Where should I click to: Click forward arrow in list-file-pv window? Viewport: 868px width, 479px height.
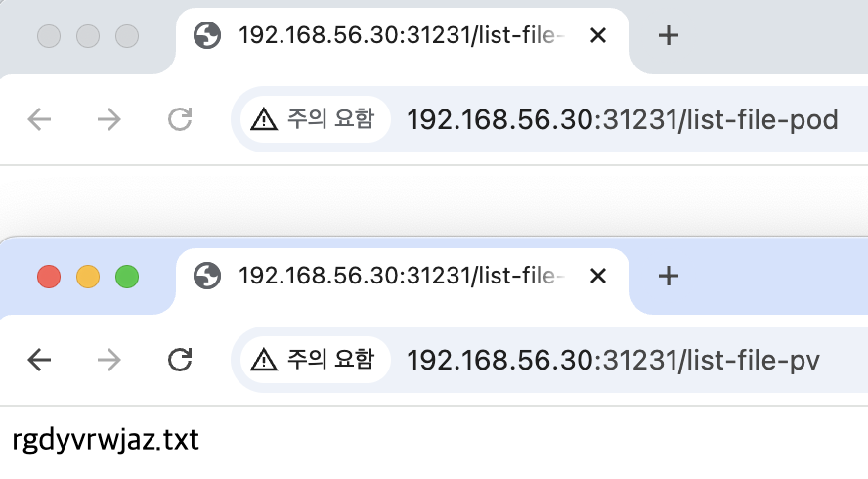point(109,360)
